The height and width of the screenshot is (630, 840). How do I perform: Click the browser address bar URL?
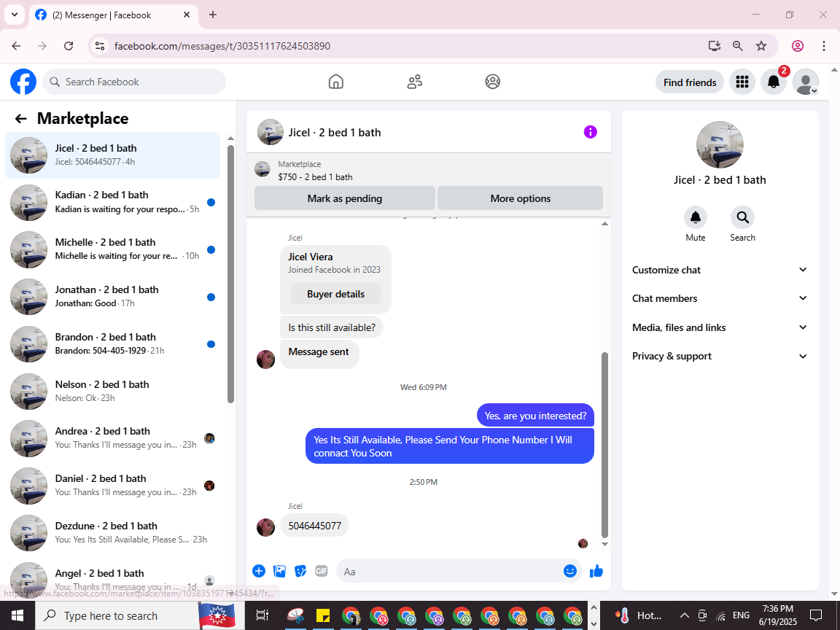[x=222, y=46]
